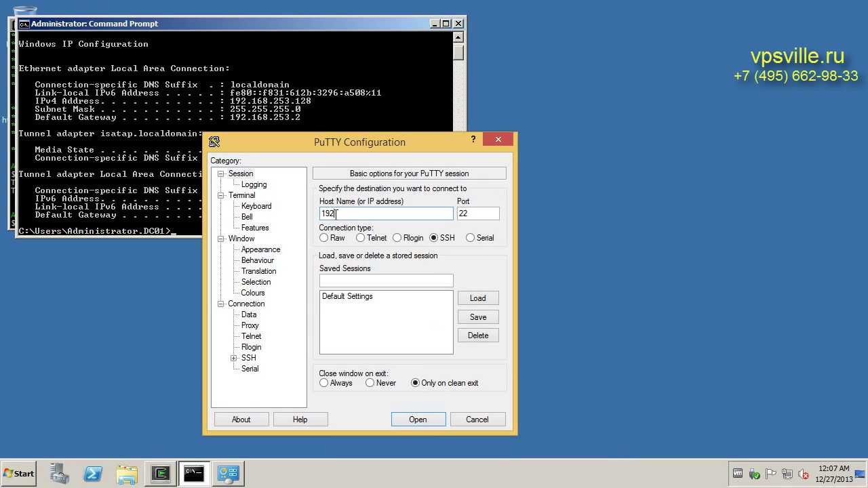Open the Selection settings category

pyautogui.click(x=256, y=282)
